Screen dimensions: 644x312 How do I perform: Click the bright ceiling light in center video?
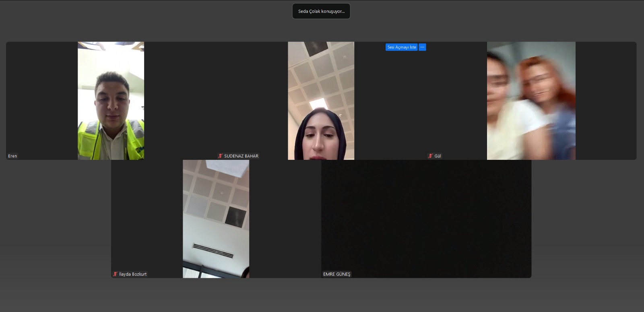pos(318,105)
